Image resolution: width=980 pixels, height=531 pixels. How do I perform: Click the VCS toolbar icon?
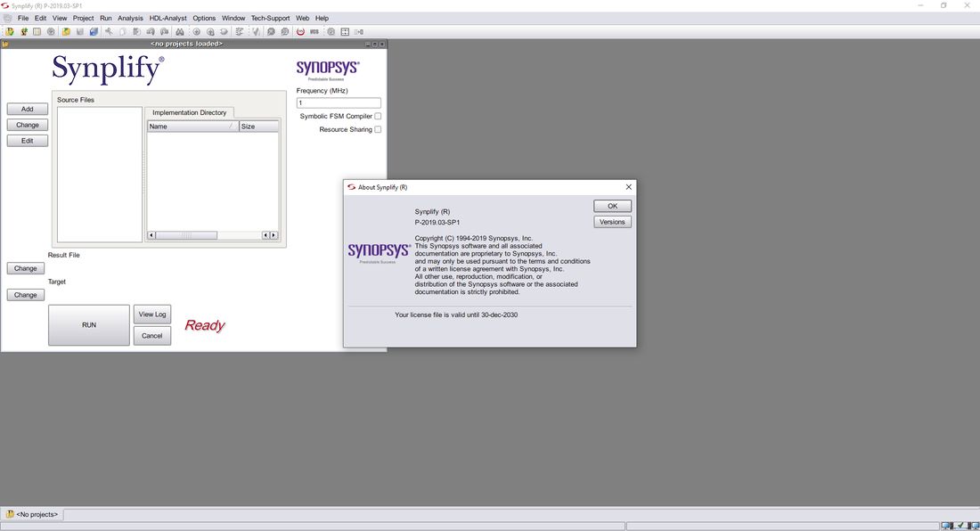[314, 31]
